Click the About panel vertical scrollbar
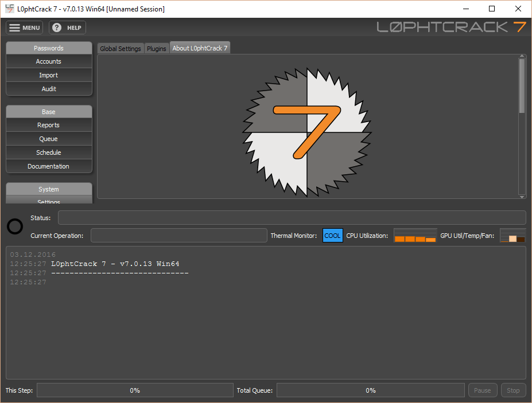The height and width of the screenshot is (403, 532). 522,86
